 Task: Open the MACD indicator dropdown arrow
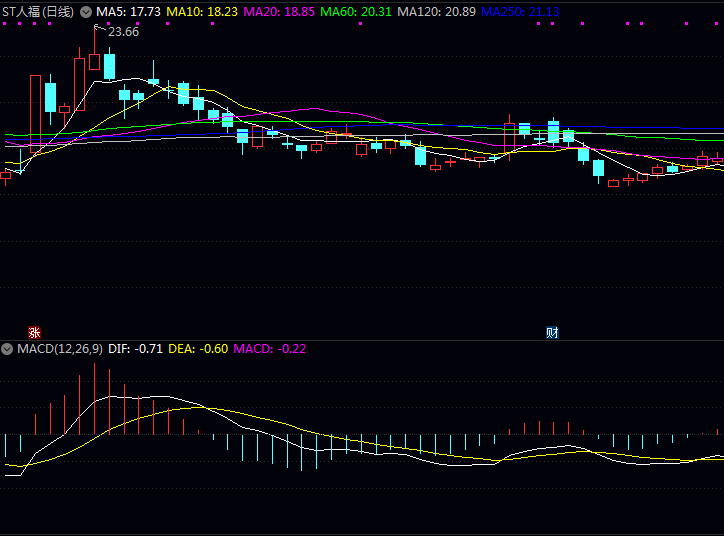tap(8, 349)
